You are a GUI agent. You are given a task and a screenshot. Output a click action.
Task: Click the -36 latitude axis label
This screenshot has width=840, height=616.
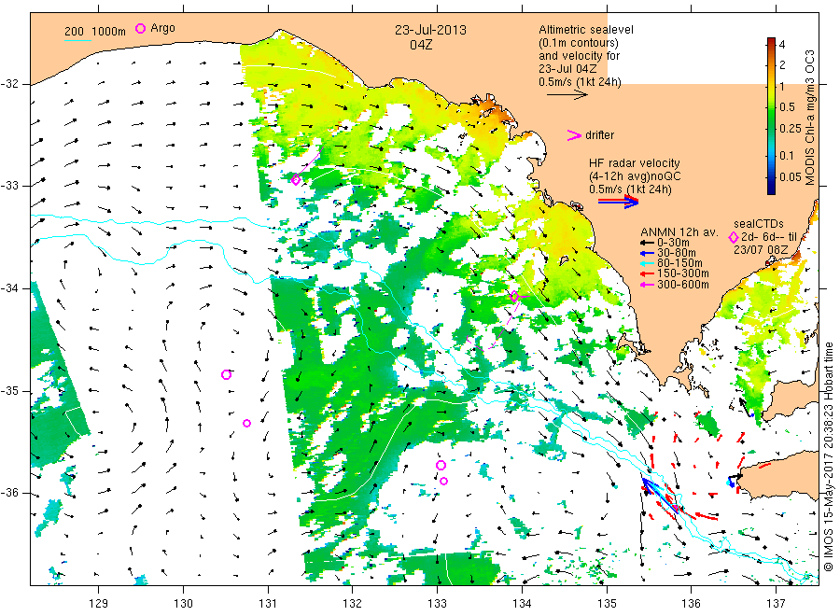coord(9,493)
